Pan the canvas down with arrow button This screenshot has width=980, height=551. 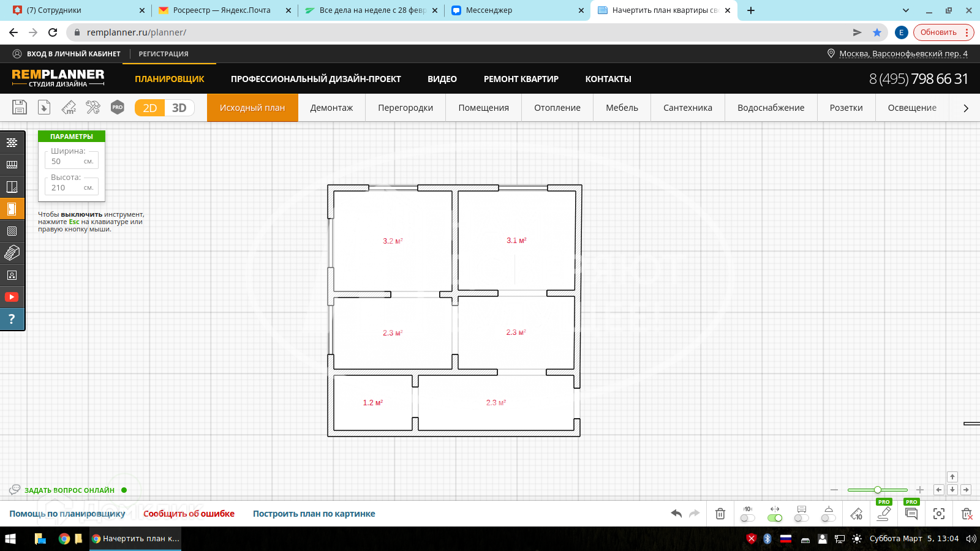(952, 490)
